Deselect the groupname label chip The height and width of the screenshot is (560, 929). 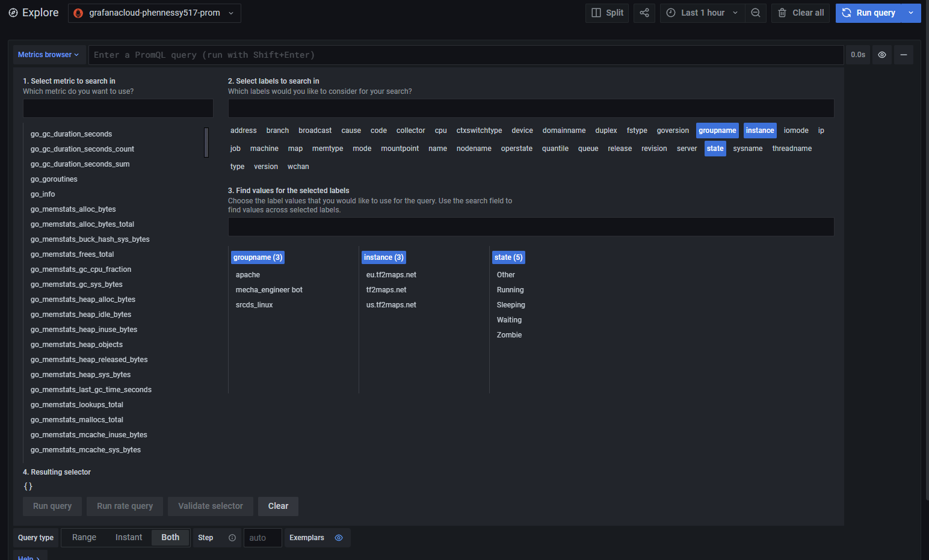click(x=717, y=131)
